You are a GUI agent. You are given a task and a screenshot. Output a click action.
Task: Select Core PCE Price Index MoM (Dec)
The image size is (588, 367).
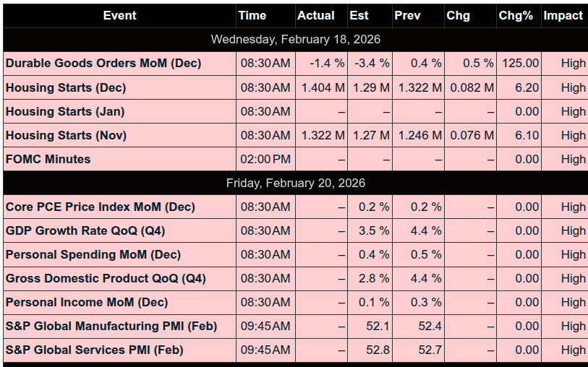(101, 207)
